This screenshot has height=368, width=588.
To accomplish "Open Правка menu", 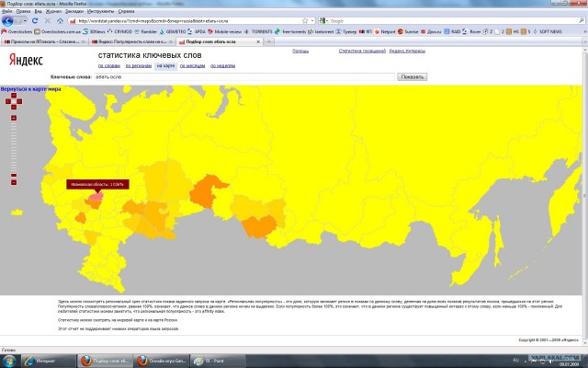I will point(23,12).
